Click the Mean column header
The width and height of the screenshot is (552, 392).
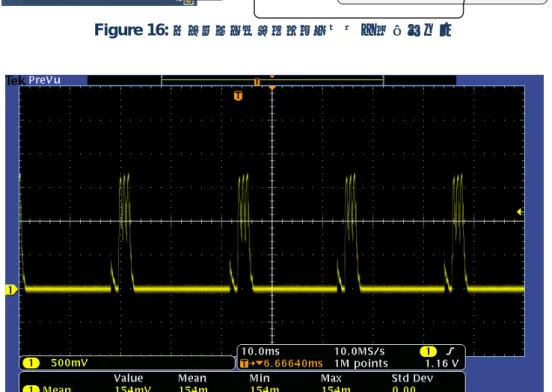pos(192,378)
